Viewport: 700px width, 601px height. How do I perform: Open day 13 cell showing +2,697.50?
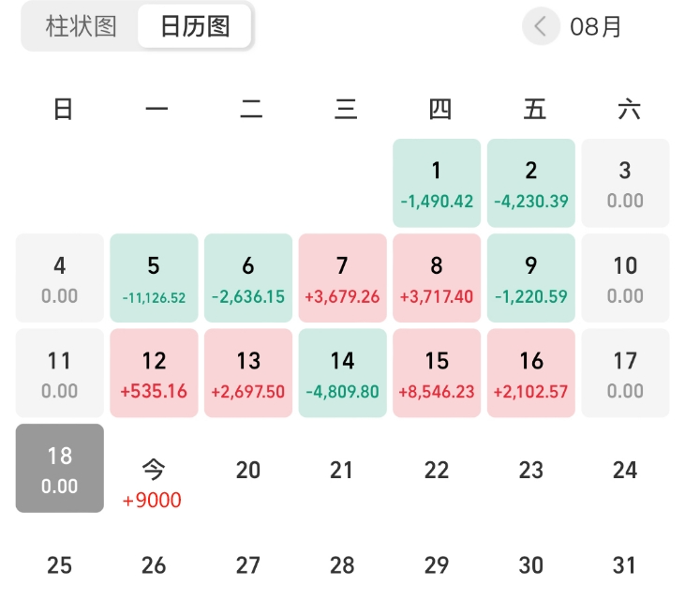(x=248, y=373)
